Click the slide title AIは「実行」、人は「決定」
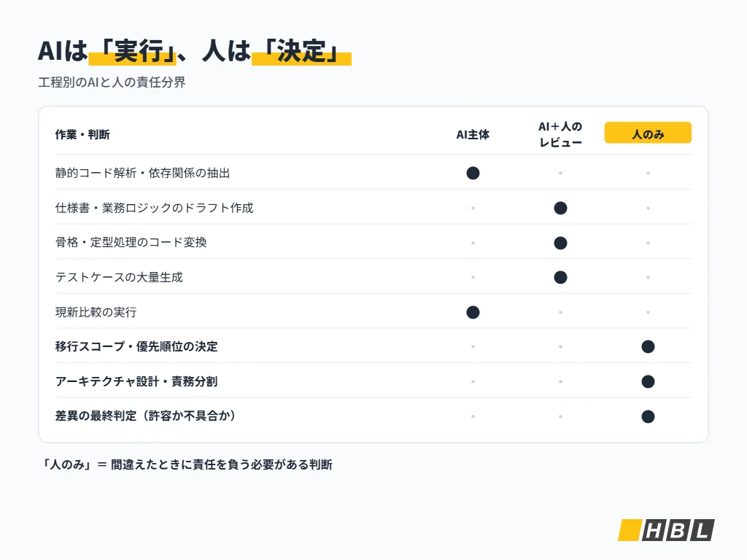The image size is (747, 560). pos(194,51)
